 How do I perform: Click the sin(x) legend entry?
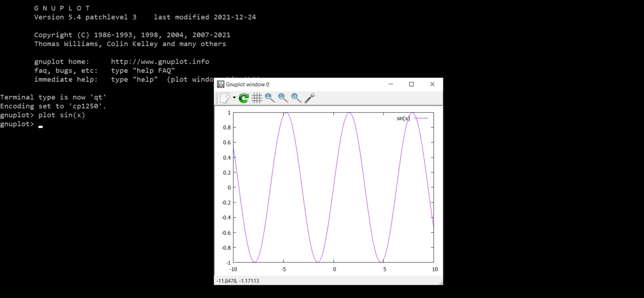tap(402, 118)
